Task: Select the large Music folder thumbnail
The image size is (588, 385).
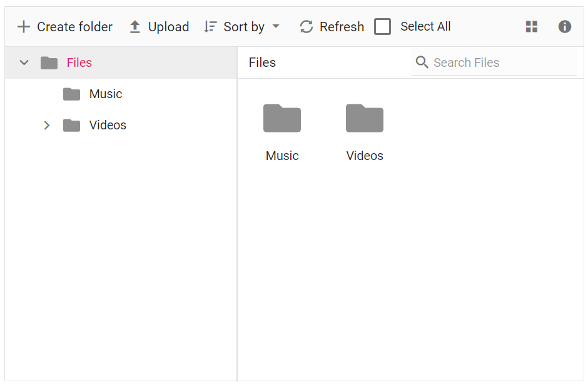Action: [x=282, y=118]
